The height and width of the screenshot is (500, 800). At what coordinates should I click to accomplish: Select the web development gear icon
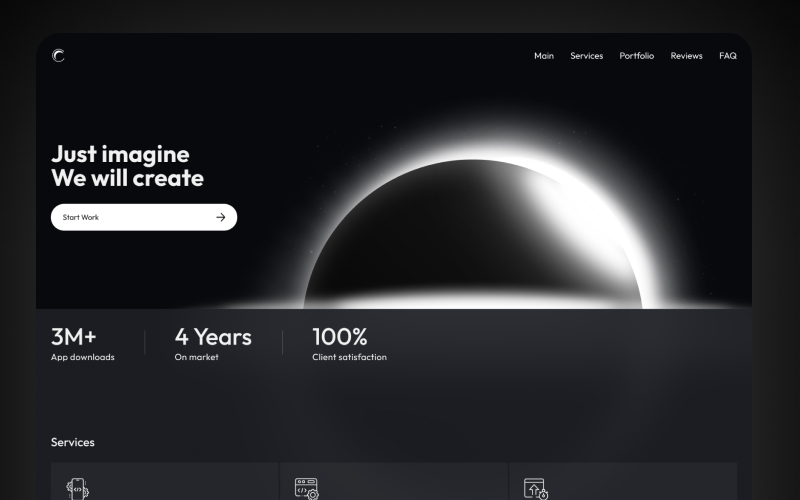(x=307, y=488)
